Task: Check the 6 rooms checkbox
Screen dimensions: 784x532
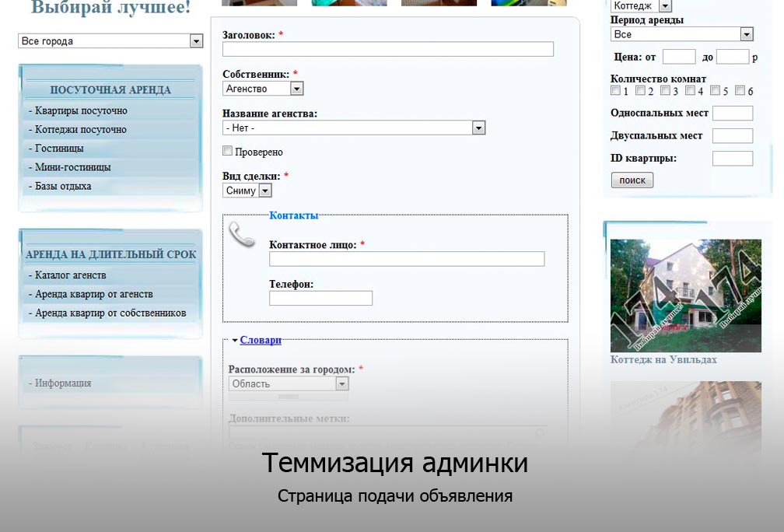Action: tap(740, 90)
